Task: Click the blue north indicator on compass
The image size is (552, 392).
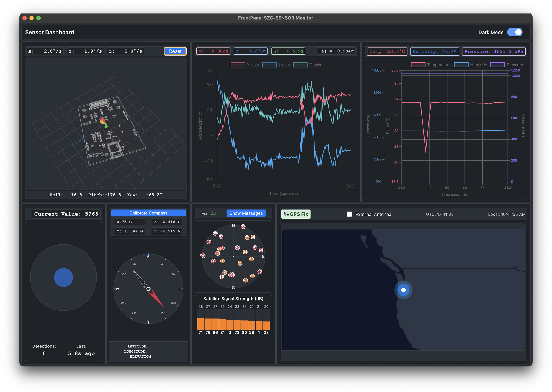Action: click(x=148, y=255)
